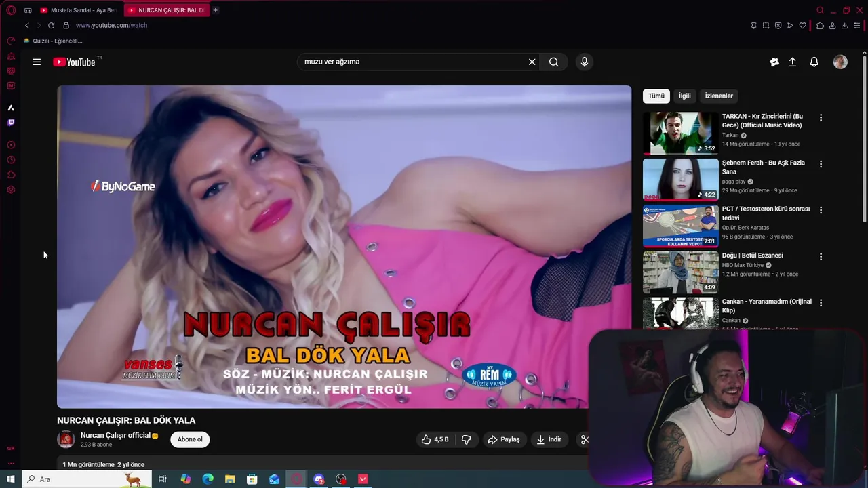
Task: Take a snapshot with capture icon
Action: [x=766, y=26]
